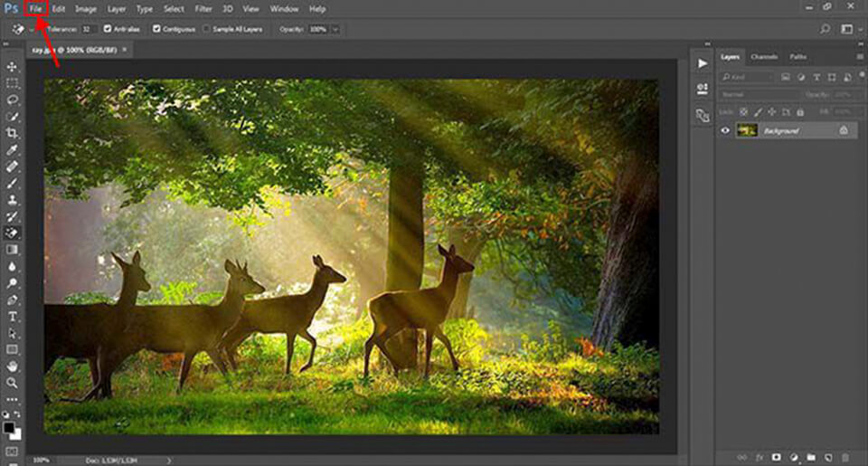Hide the Background layer eye icon

point(725,131)
